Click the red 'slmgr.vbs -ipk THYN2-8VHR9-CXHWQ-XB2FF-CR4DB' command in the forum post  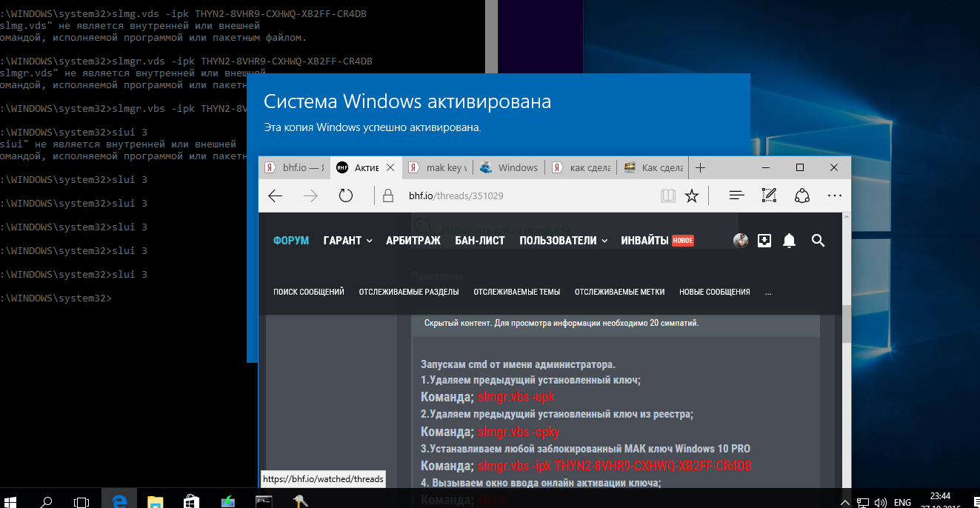(615, 466)
